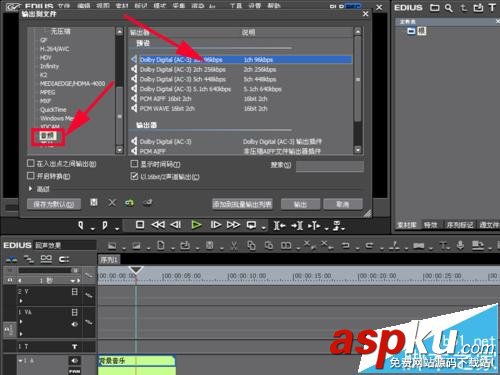This screenshot has height=375, width=500.
Task: Expand the 2 V track arrow
Action: click(21, 301)
